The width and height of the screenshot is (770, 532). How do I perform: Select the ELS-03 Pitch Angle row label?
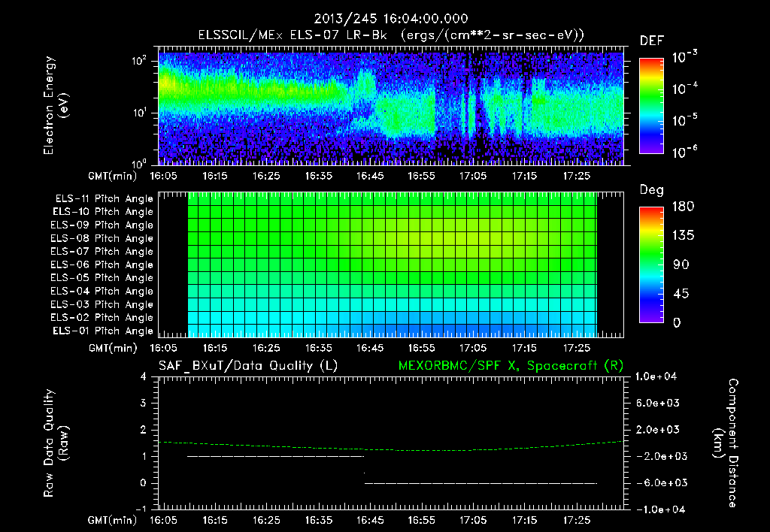click(102, 305)
